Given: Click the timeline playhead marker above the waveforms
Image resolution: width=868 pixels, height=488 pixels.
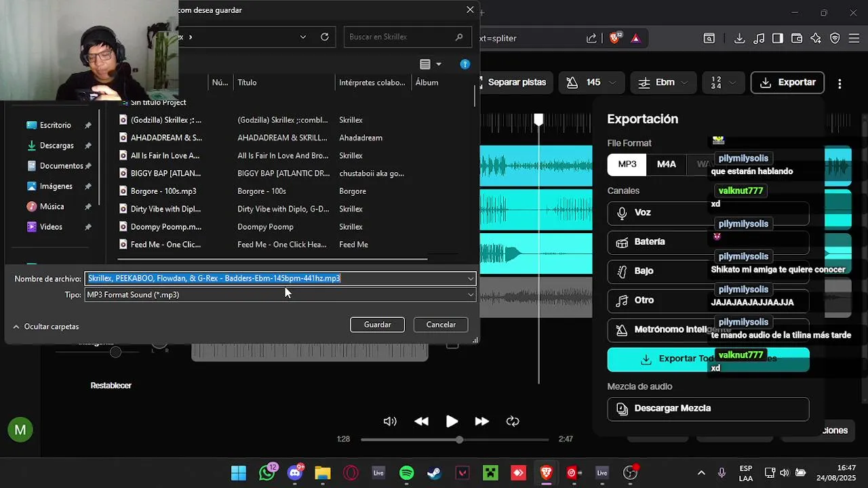Looking at the screenshot, I should click(x=538, y=120).
